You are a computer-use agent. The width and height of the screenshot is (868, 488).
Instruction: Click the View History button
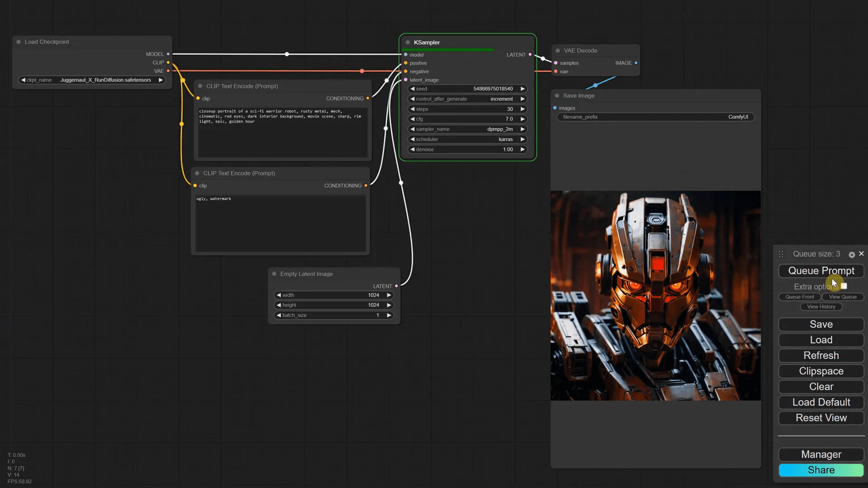pyautogui.click(x=821, y=307)
